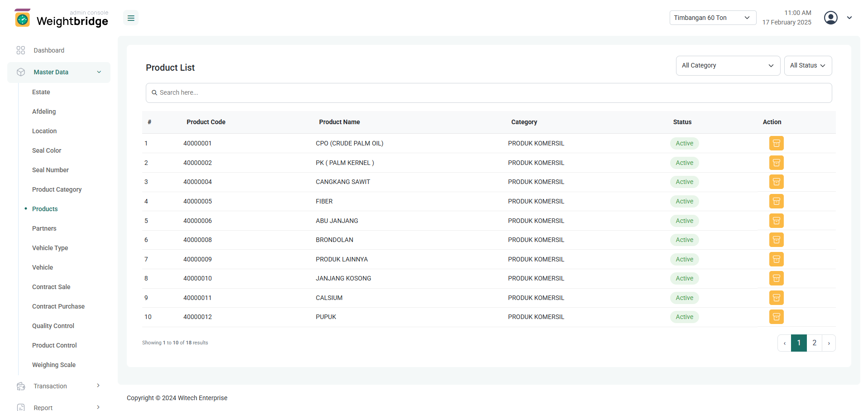The width and height of the screenshot is (868, 411).
Task: Go to page 2 of results
Action: [x=814, y=343]
